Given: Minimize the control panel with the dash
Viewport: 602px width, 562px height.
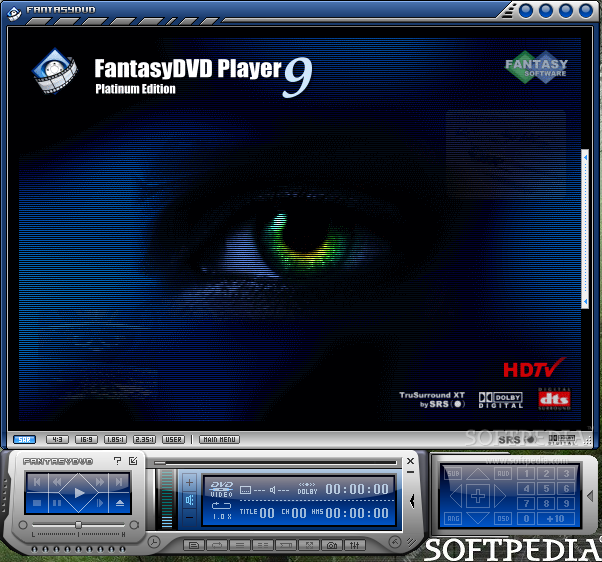Looking at the screenshot, I should click(x=410, y=472).
